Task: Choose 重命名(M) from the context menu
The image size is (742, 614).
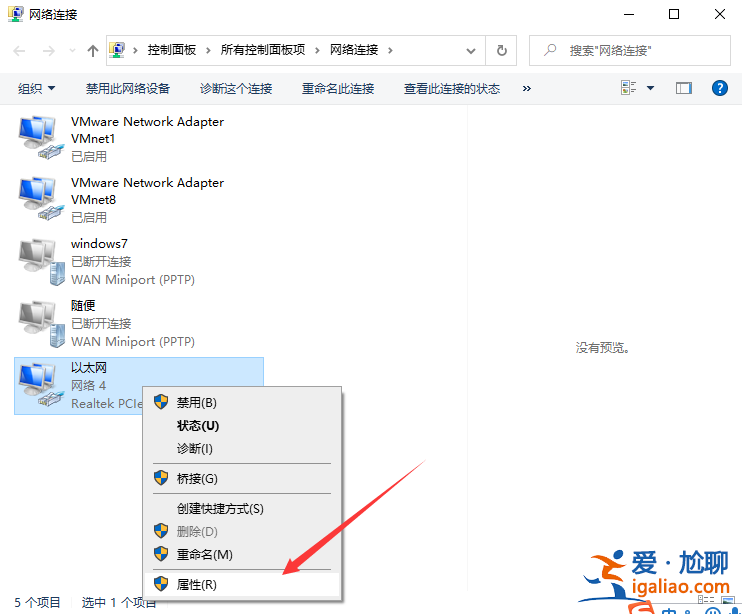Action: 242,554
